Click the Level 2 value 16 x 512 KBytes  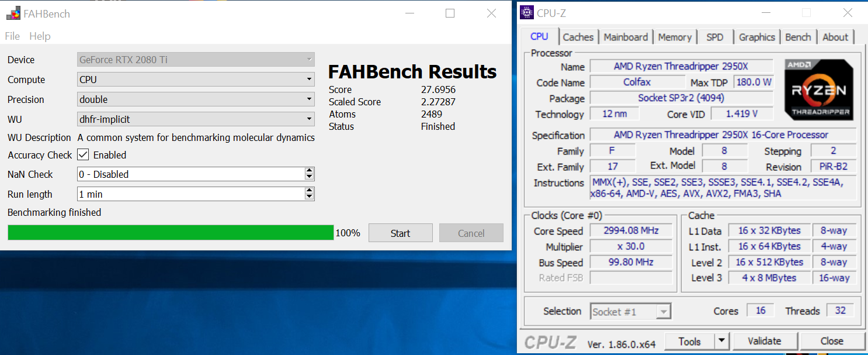pyautogui.click(x=769, y=262)
